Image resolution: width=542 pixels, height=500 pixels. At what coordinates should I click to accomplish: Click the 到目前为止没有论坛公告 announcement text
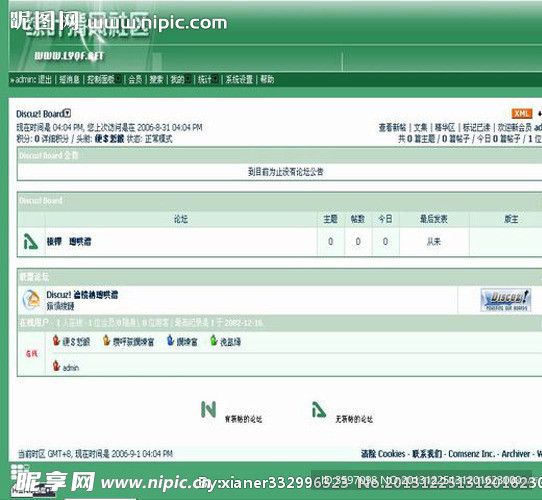[x=286, y=172]
